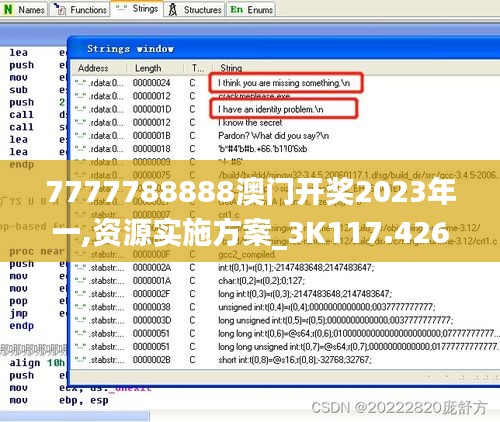Screen dimensions: 500x422
Task: Click the Structures tab icon
Action: [x=172, y=9]
